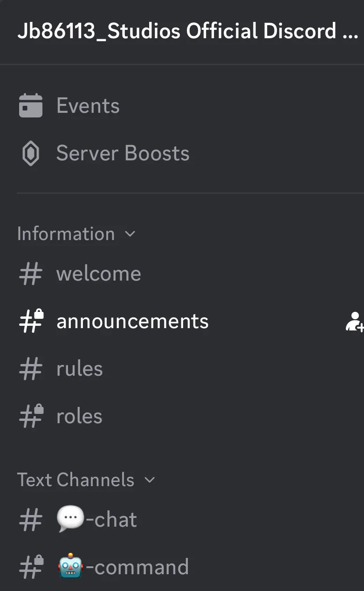
Task: Select the announcements channel
Action: click(132, 321)
